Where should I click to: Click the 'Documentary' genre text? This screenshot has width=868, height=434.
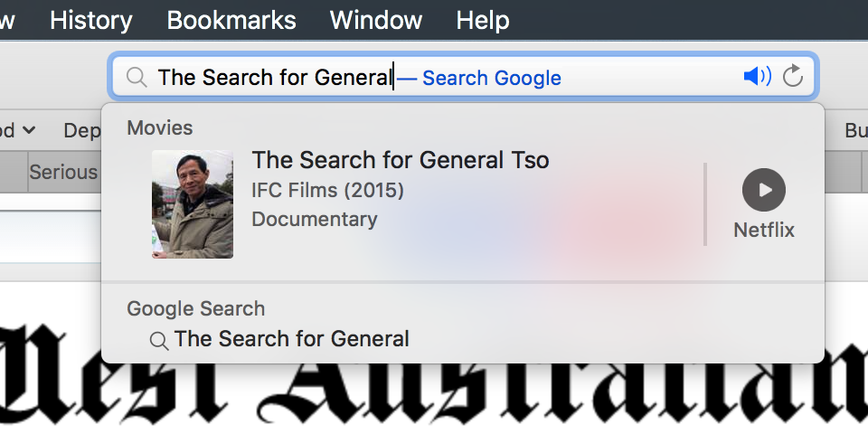point(315,219)
